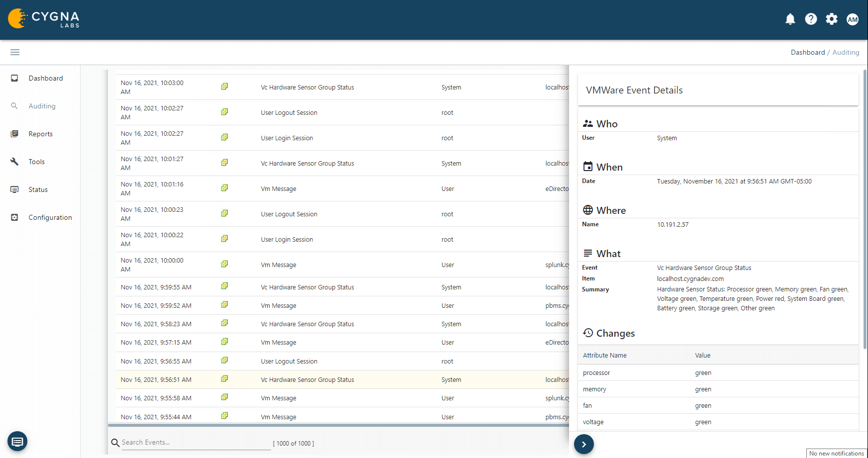Toggle the sidebar with the hamburger menu

tap(14, 52)
